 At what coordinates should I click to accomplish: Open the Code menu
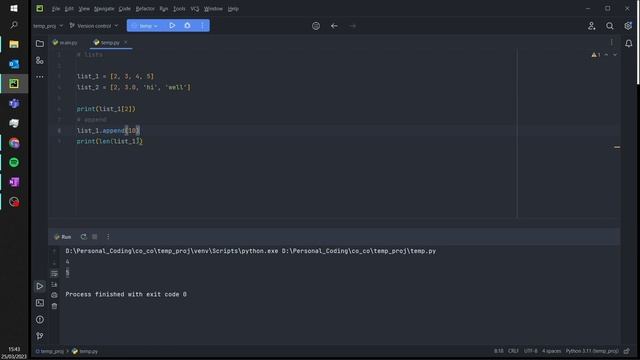(124, 9)
